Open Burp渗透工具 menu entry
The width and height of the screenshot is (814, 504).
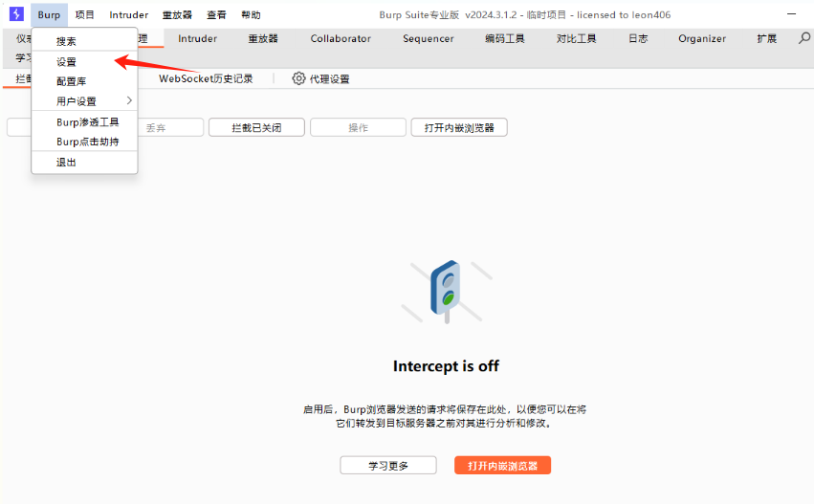[84, 122]
